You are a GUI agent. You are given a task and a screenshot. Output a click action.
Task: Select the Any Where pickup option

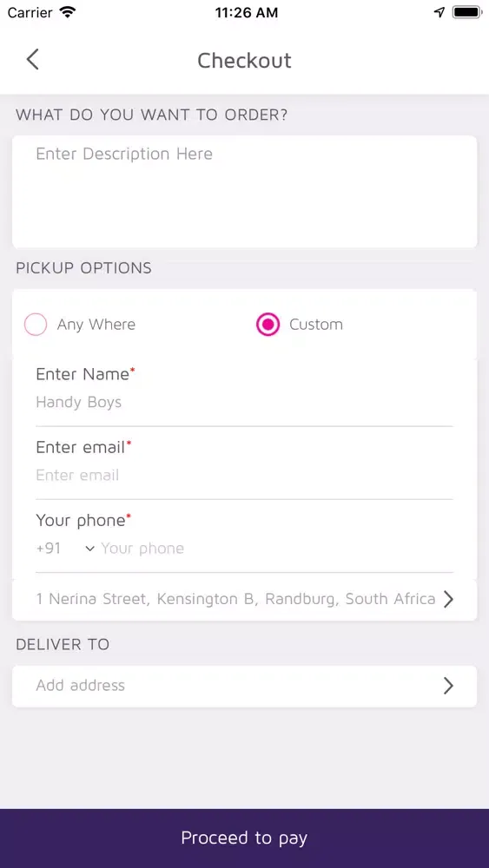coord(80,325)
